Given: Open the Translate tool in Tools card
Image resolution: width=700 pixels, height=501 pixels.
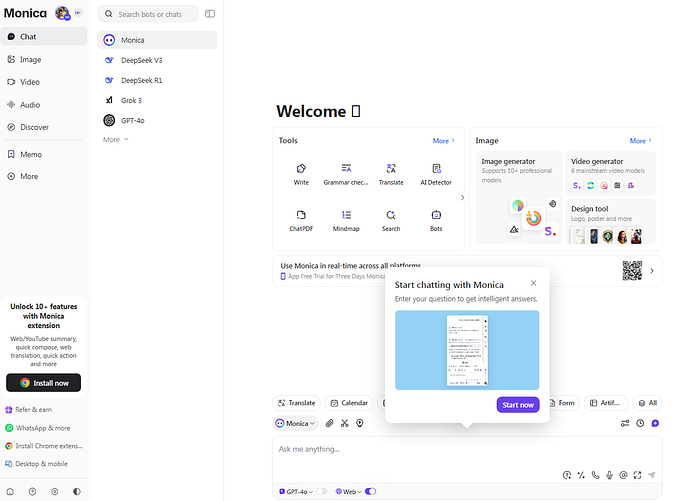Looking at the screenshot, I should [x=391, y=174].
